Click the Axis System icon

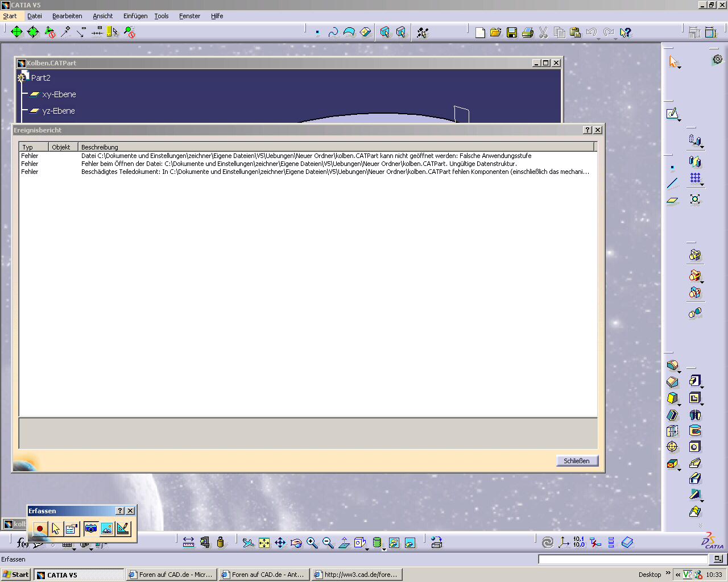[x=564, y=542]
